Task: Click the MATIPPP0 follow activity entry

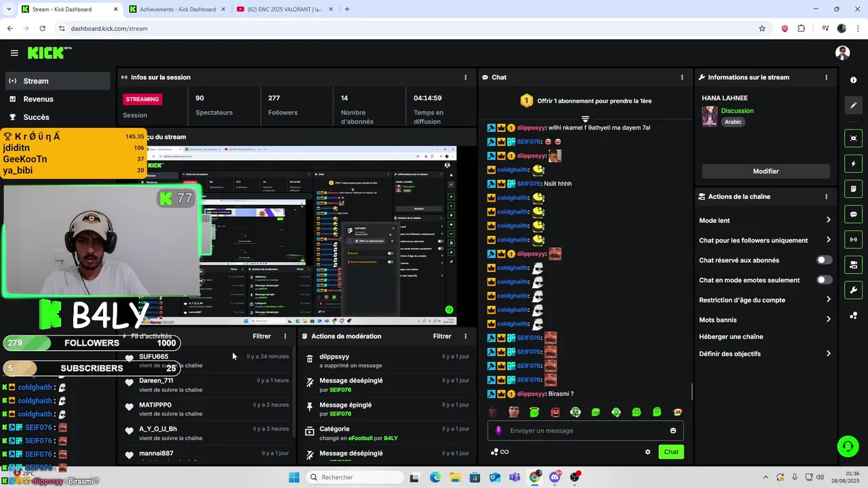Action: pyautogui.click(x=207, y=409)
